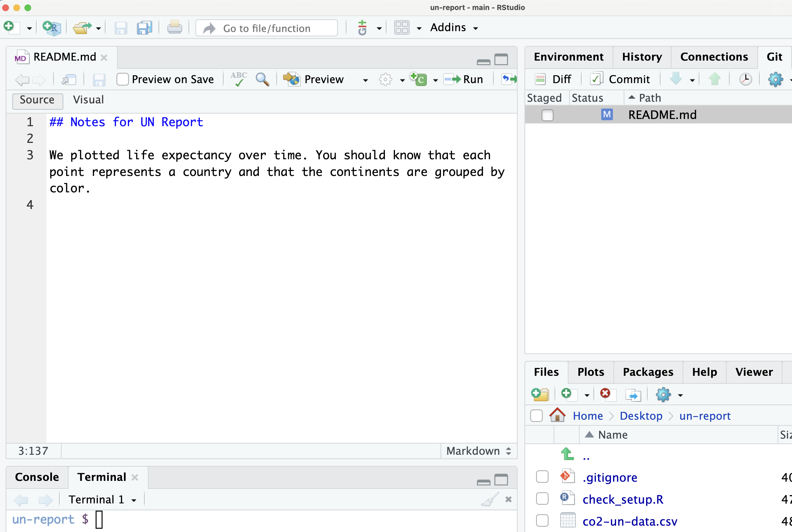Switch to Visual editor mode
Screen dimensions: 792x532
coord(88,100)
